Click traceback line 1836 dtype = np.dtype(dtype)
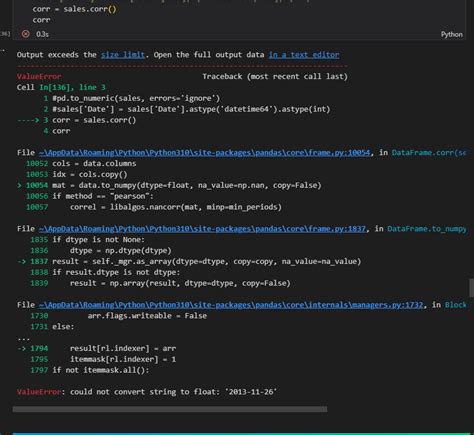The image size is (474, 435). [101, 250]
